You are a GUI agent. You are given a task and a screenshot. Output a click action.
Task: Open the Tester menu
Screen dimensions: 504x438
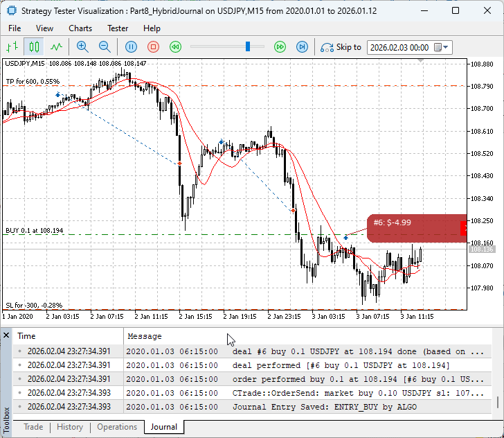coord(118,28)
